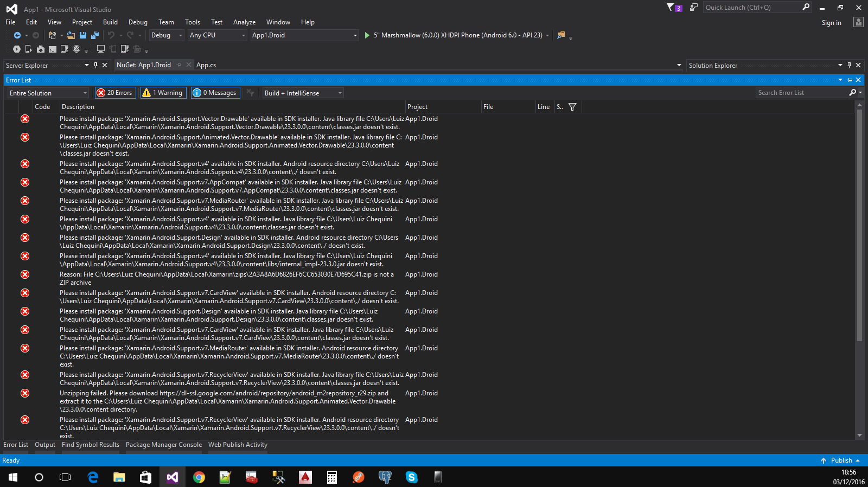Open the Server Explorer window options dropdown
868x487 pixels.
(x=87, y=65)
